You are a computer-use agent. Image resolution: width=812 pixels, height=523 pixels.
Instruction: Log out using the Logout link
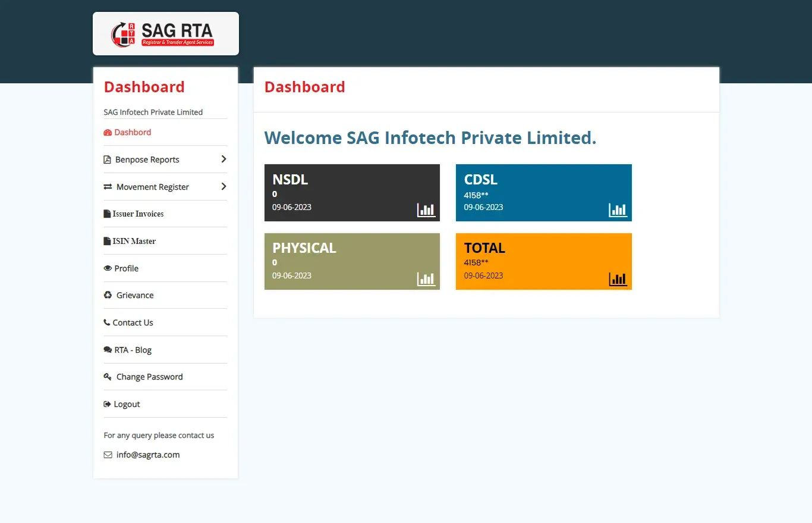click(127, 405)
